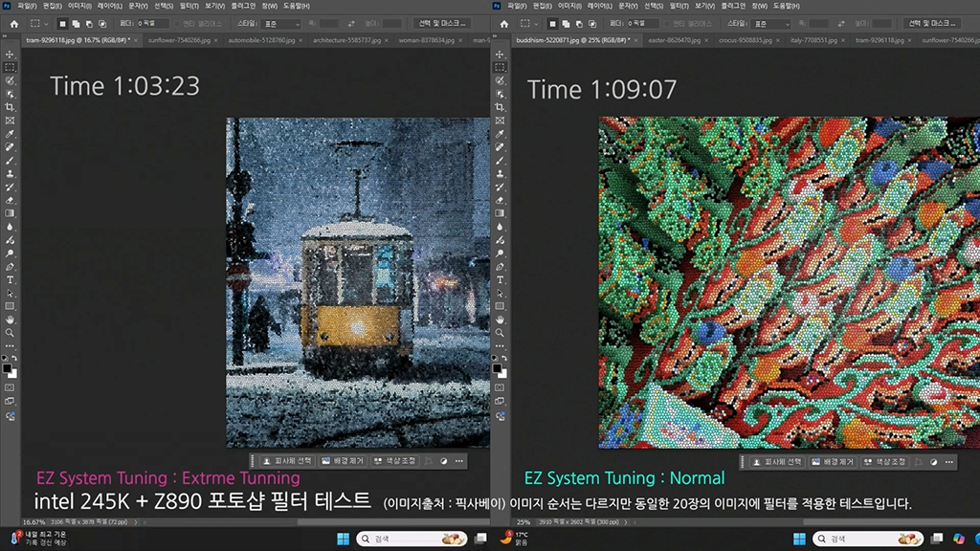Open foreground color swatch in right window
Image resolution: width=980 pixels, height=551 pixels.
497,368
